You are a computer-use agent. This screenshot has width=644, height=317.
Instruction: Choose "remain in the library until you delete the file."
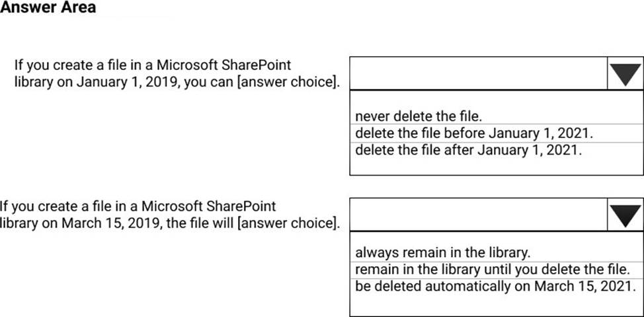pyautogui.click(x=490, y=269)
